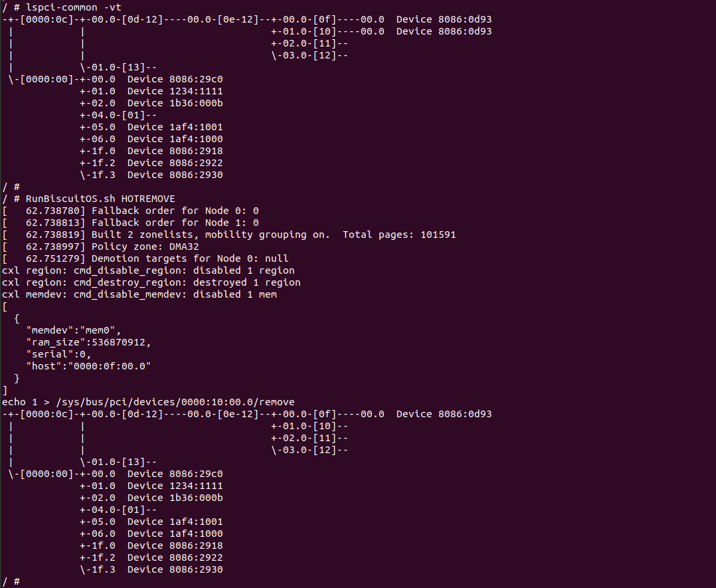
Task: Click the "memdev":"mem0" JSON entry
Action: 74,330
